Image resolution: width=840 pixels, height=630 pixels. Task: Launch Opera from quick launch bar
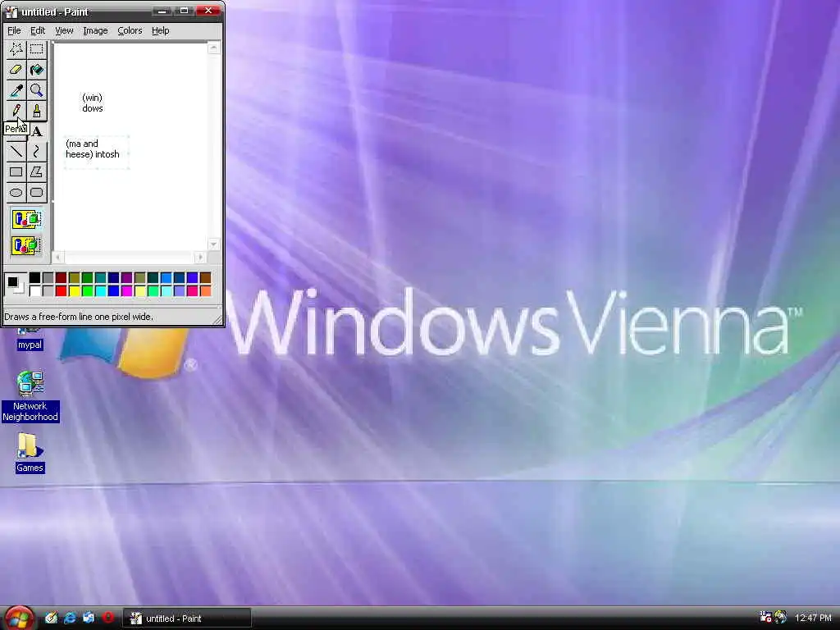(x=107, y=618)
